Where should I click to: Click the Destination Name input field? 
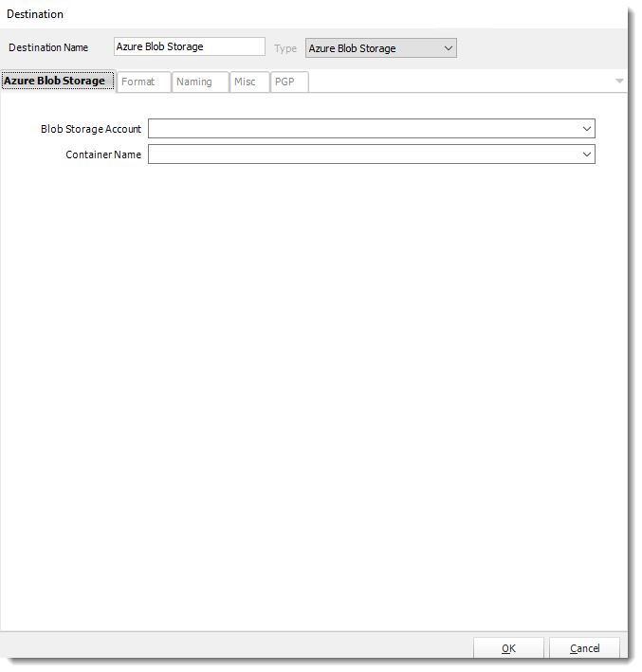coord(189,46)
